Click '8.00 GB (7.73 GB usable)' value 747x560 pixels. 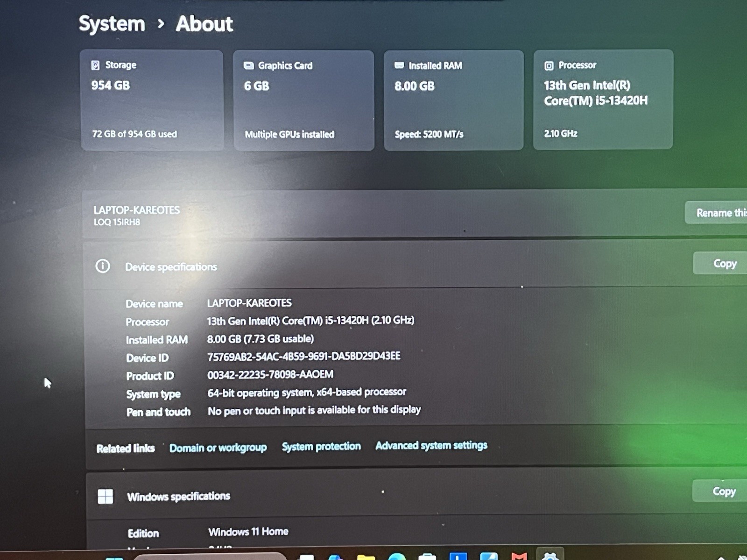pyautogui.click(x=261, y=339)
